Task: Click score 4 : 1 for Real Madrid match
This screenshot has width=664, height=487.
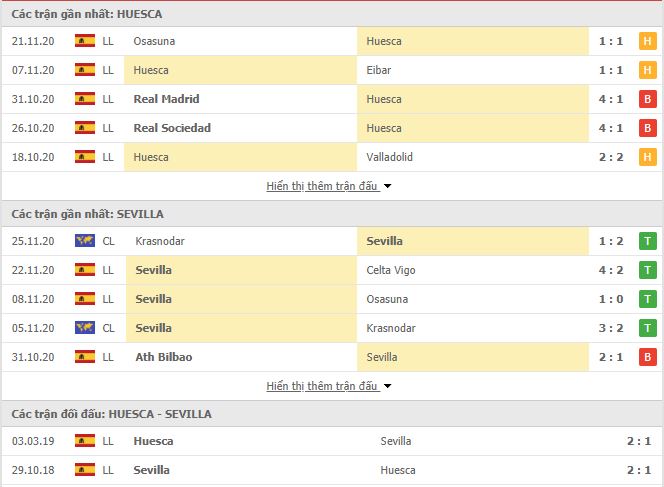Action: [611, 99]
